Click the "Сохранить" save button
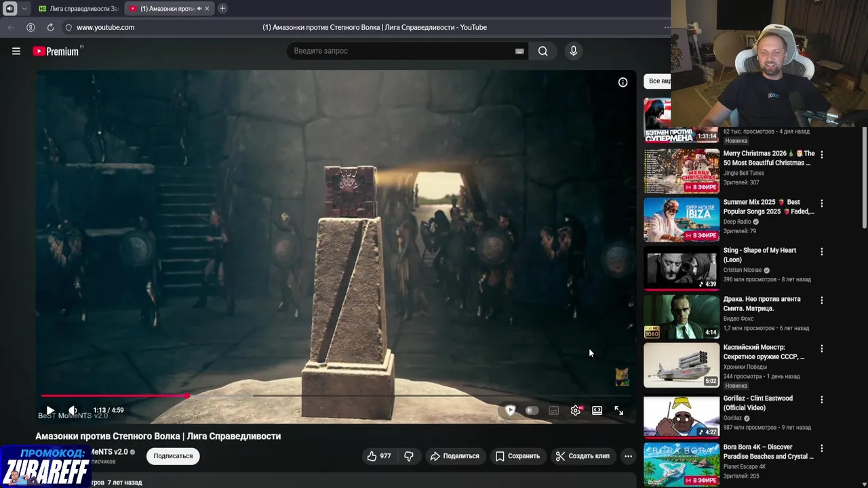868x488 pixels. click(x=517, y=456)
